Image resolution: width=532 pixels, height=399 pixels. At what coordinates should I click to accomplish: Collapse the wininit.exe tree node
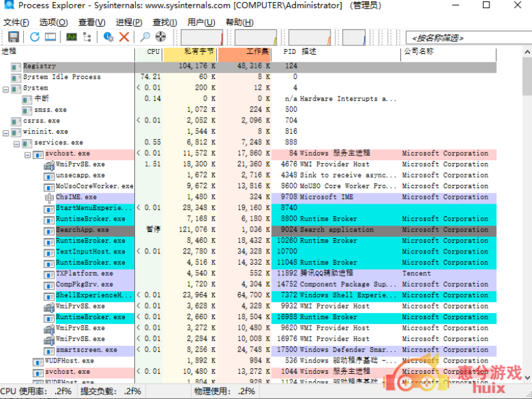click(x=6, y=132)
